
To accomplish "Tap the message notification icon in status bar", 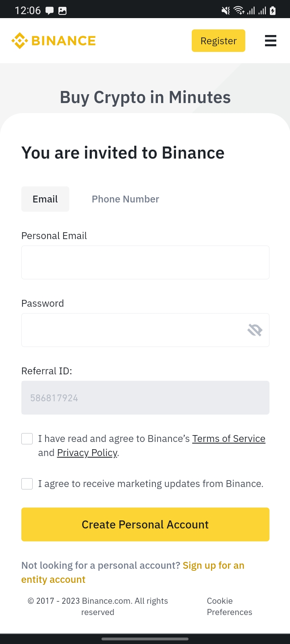I will pos(50,11).
